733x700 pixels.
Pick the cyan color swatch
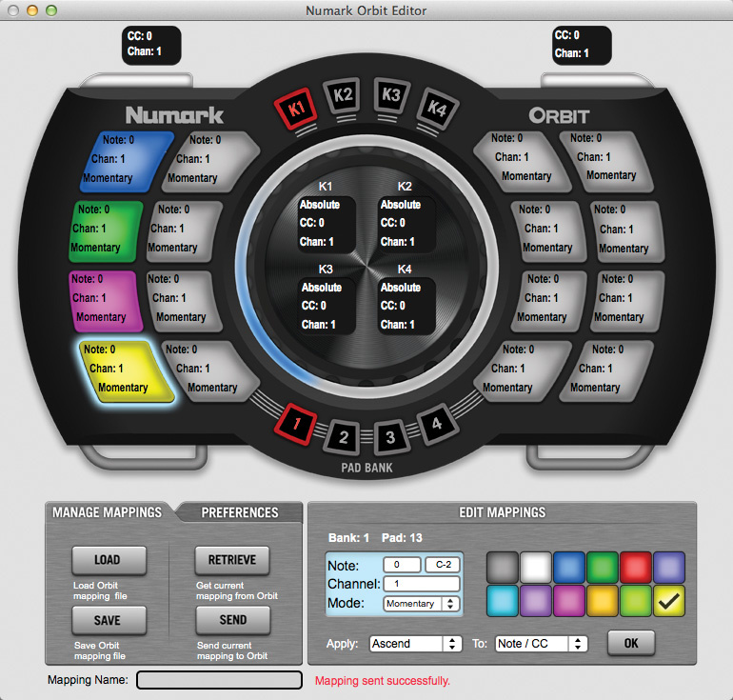pyautogui.click(x=503, y=601)
